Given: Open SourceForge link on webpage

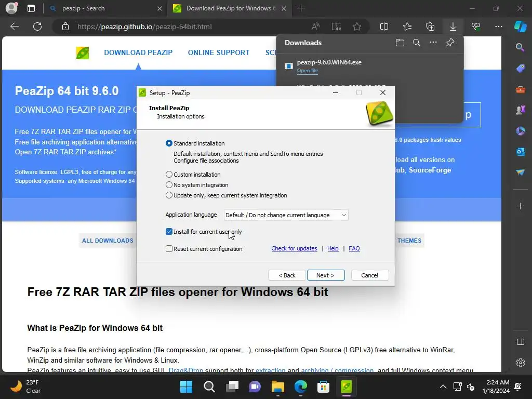Looking at the screenshot, I should pyautogui.click(x=430, y=170).
